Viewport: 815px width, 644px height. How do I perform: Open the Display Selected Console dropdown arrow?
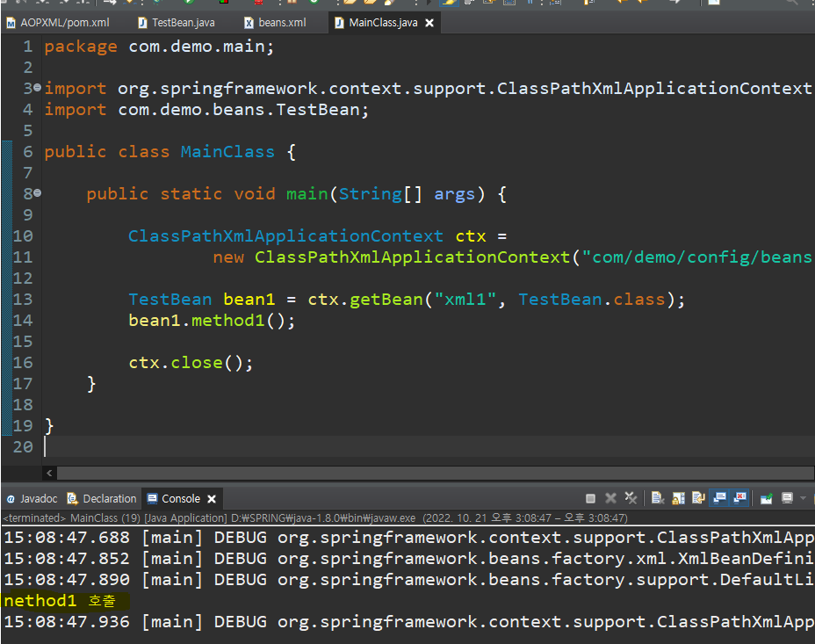803,498
